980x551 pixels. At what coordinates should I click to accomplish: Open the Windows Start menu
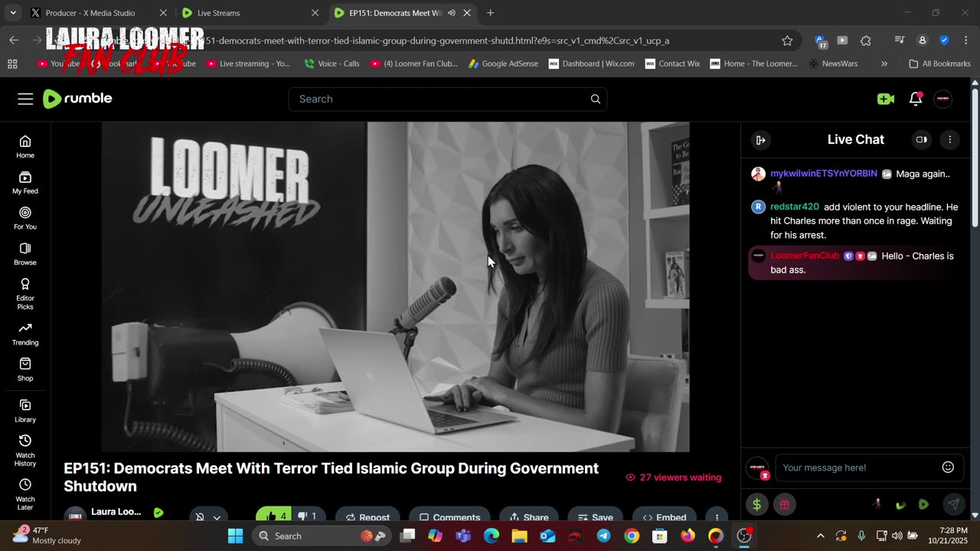coord(235,536)
